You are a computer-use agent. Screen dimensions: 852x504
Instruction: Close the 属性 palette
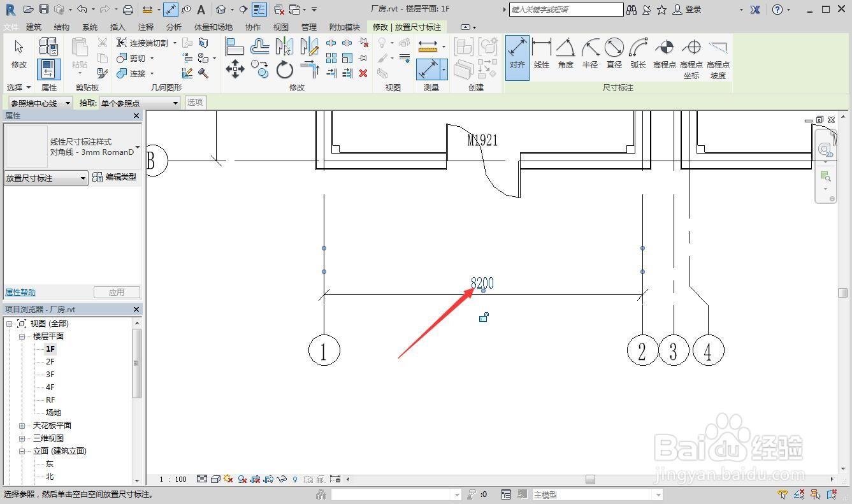pos(136,116)
